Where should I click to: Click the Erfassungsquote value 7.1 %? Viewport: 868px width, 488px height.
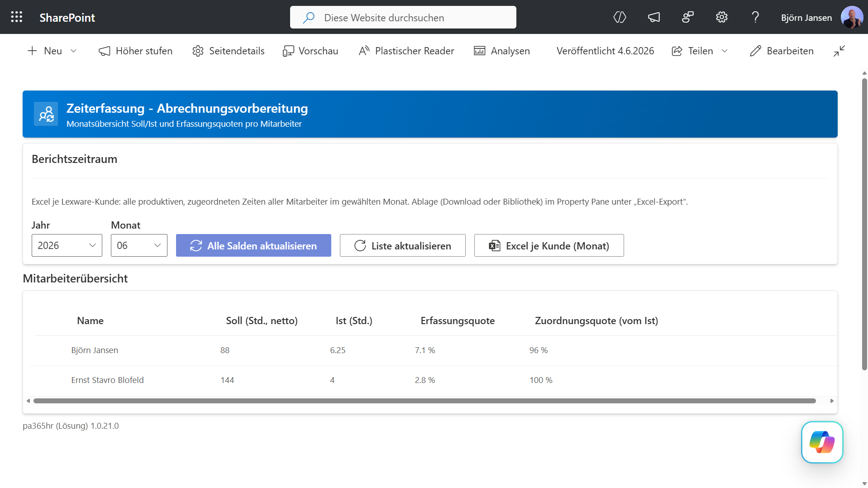pyautogui.click(x=425, y=350)
